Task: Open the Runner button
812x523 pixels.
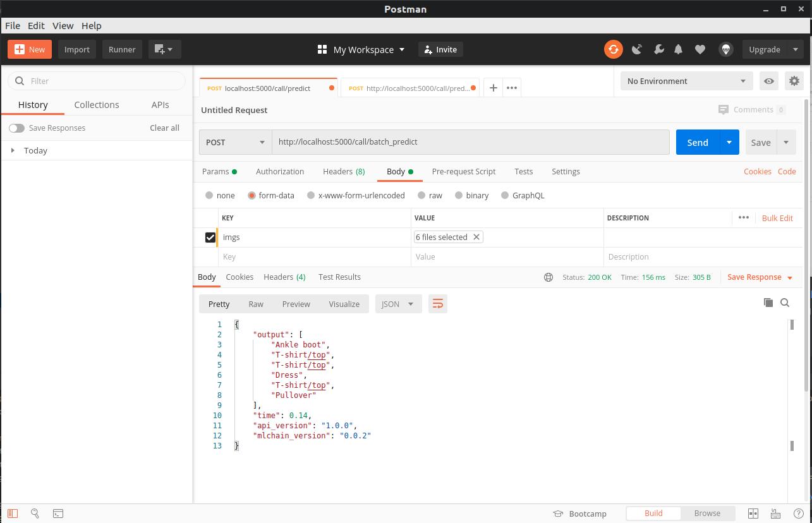Action: click(x=122, y=49)
